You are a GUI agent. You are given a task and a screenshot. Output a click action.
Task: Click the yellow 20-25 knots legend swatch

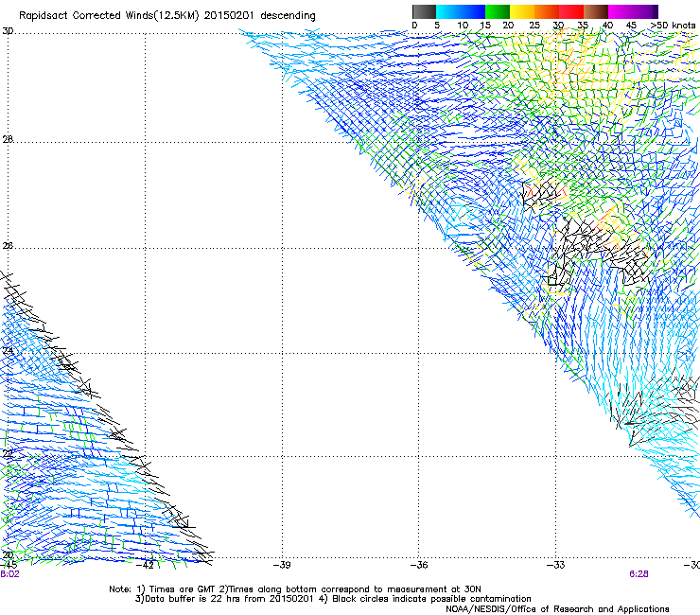point(522,11)
